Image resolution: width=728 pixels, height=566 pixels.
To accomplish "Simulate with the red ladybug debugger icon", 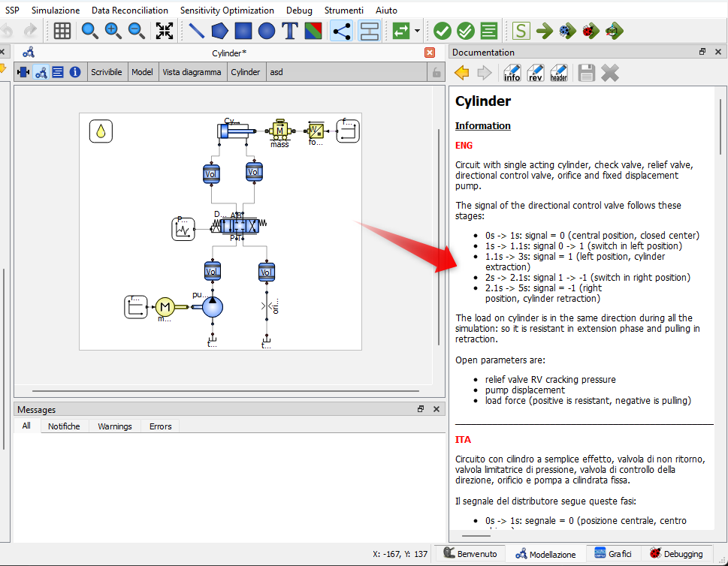I will pos(591,31).
